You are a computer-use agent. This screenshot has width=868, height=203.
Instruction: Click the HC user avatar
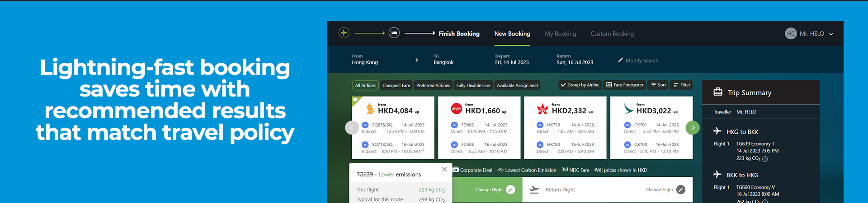click(791, 33)
